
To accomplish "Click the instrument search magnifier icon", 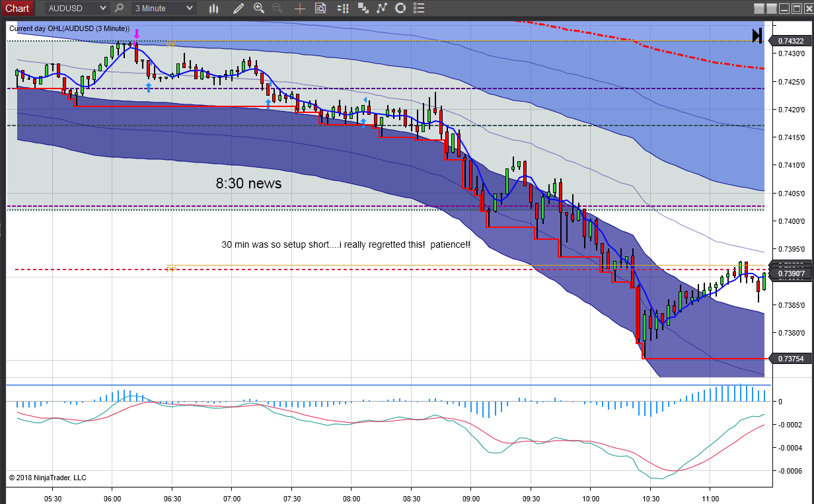I will coord(119,8).
